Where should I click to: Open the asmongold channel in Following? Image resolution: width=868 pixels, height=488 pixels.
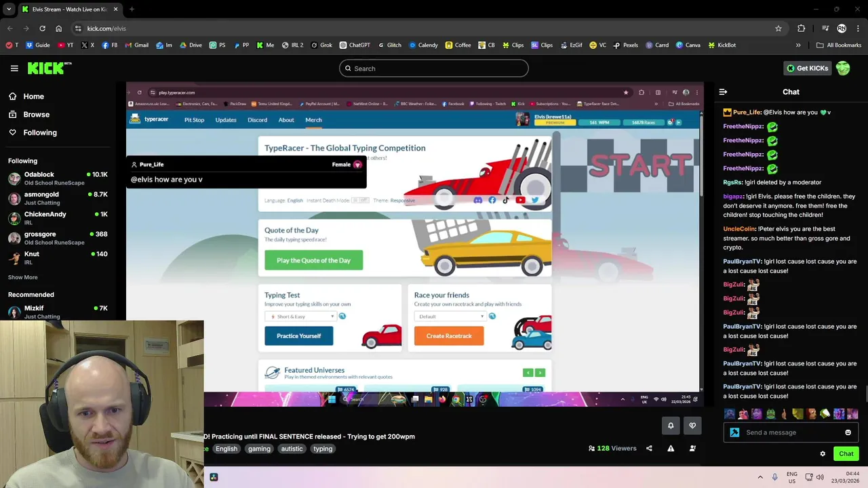[58, 198]
